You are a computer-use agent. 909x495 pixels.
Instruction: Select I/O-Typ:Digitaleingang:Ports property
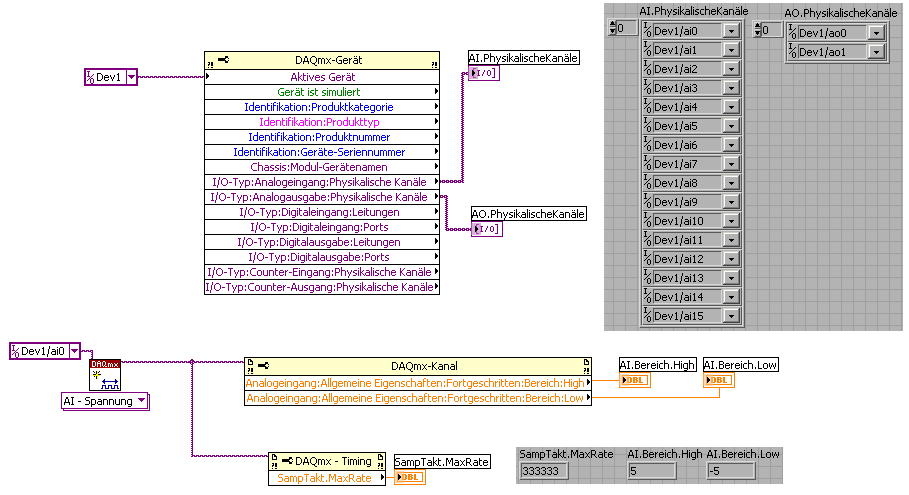pos(322,227)
